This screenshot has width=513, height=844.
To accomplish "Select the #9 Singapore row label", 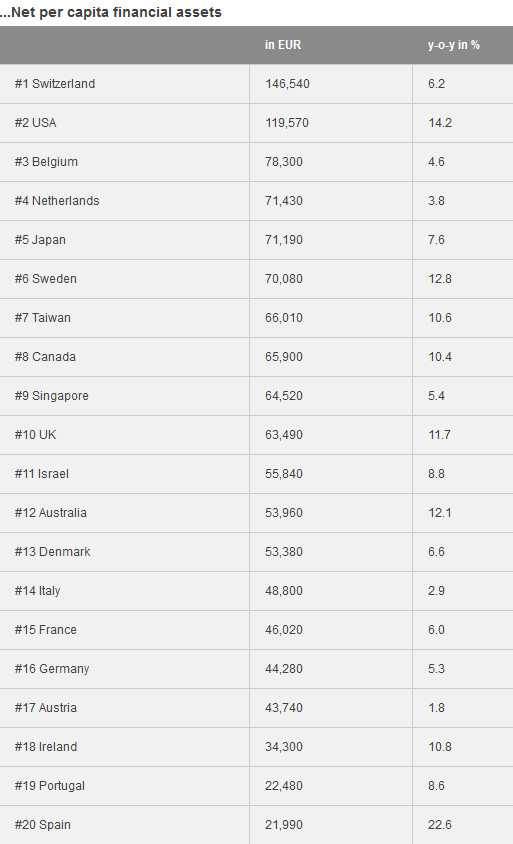I will pyautogui.click(x=52, y=396).
